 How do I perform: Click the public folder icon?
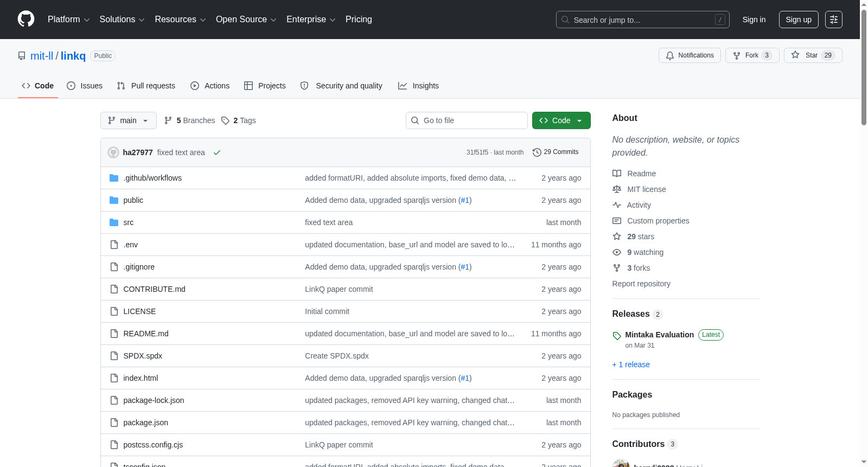(x=114, y=200)
